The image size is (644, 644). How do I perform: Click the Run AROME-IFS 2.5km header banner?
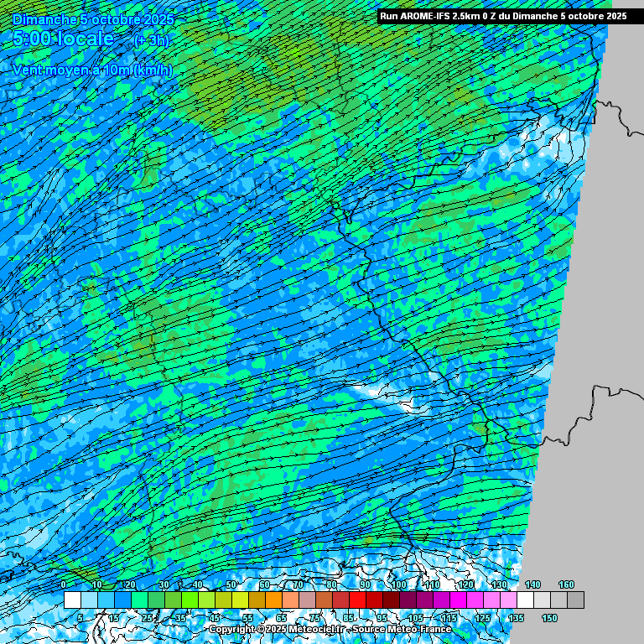503,16
